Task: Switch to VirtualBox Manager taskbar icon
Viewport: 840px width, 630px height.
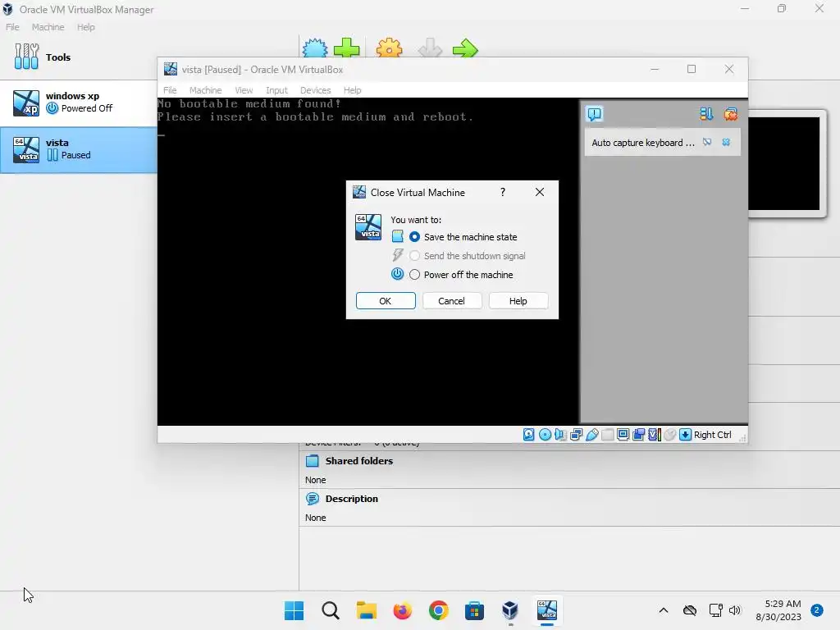Action: (510, 610)
